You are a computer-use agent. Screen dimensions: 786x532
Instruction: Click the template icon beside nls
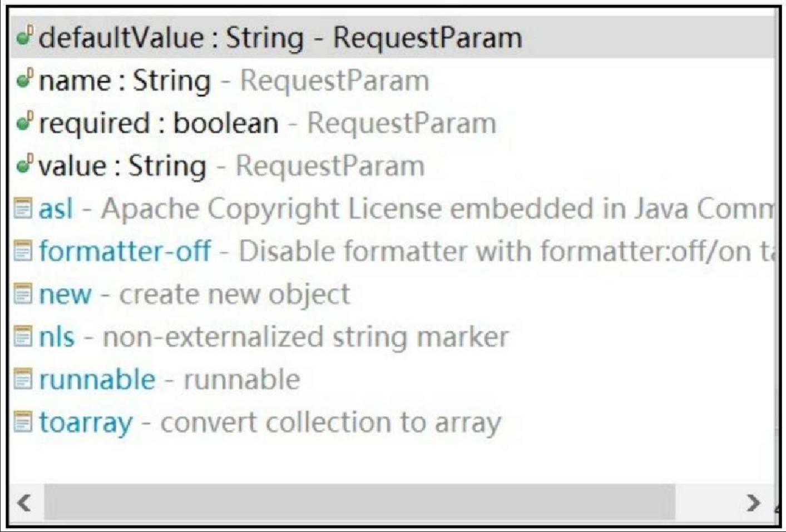pyautogui.click(x=23, y=337)
